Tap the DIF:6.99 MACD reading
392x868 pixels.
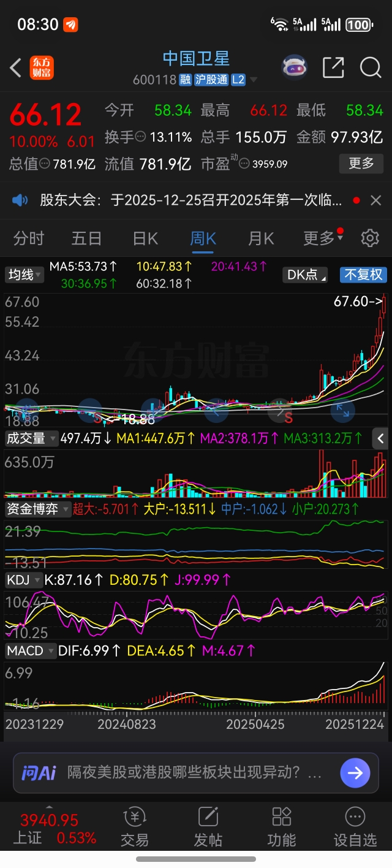[89, 651]
